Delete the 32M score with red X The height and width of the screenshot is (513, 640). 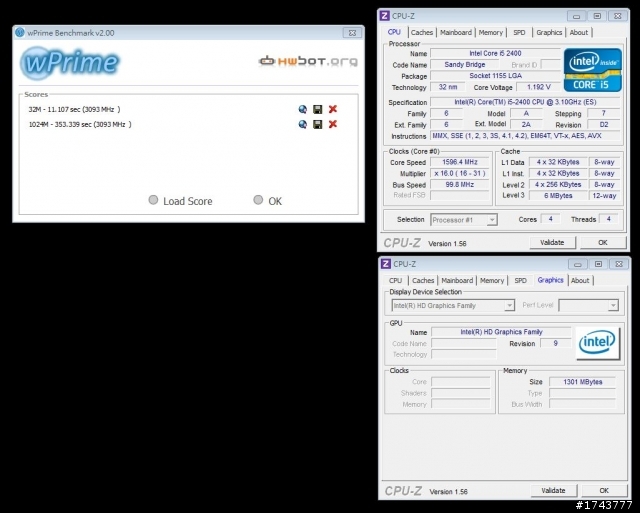coord(333,109)
